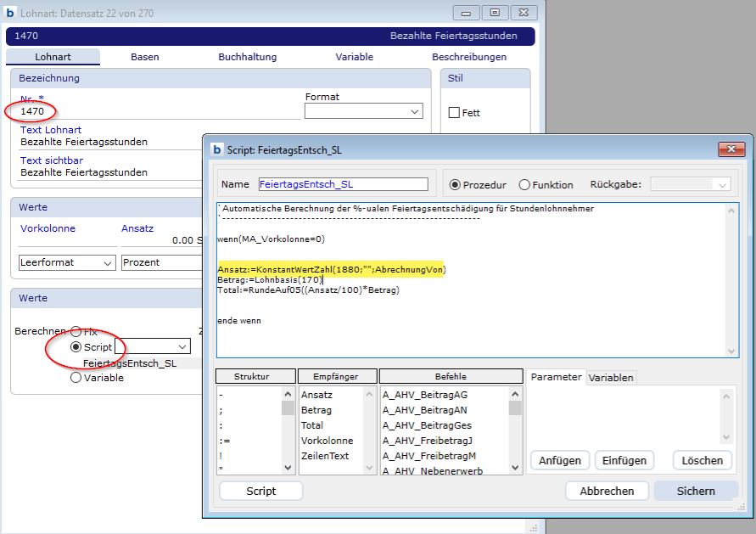Click the Anfügen button
Screen dimensions: 756x534
(x=560, y=460)
